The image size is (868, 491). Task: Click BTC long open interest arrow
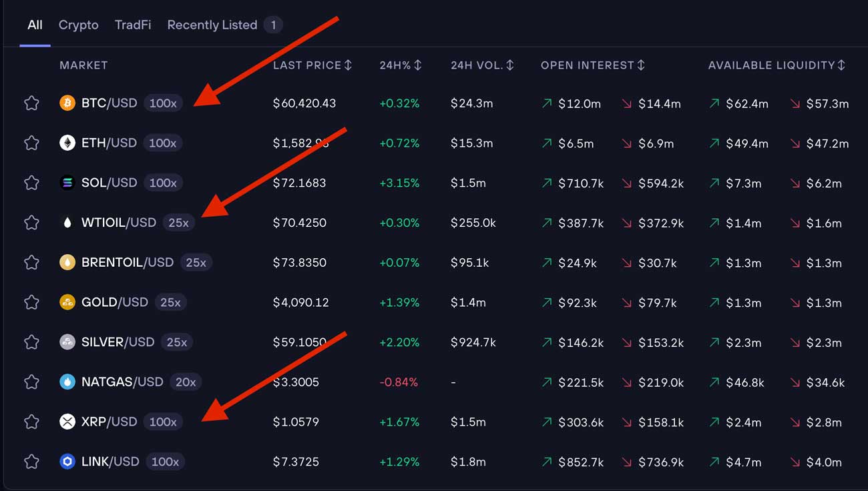547,103
